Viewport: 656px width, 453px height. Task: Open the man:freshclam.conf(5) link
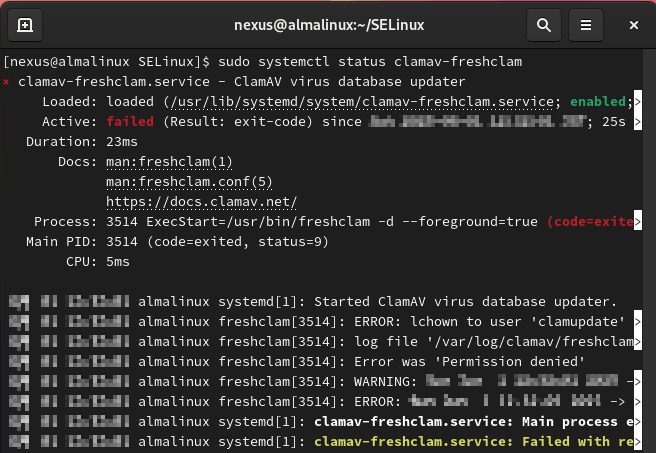[188, 181]
